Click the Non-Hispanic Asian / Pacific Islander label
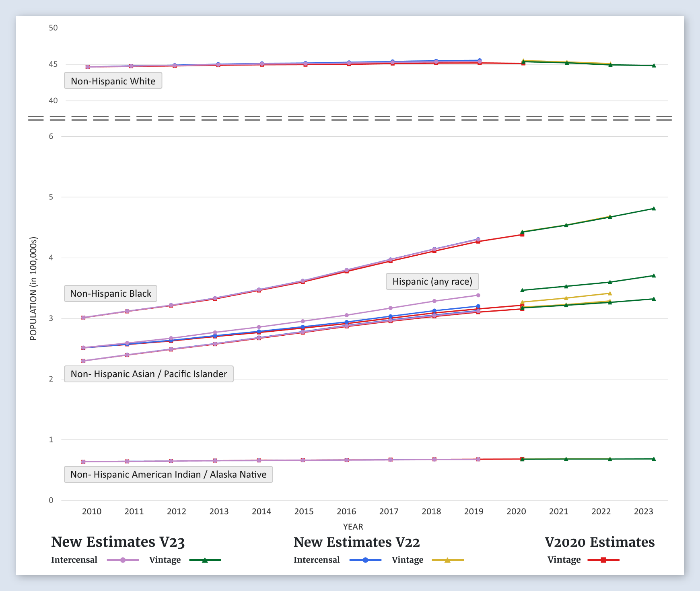Viewport: 700px width, 591px height. point(149,374)
